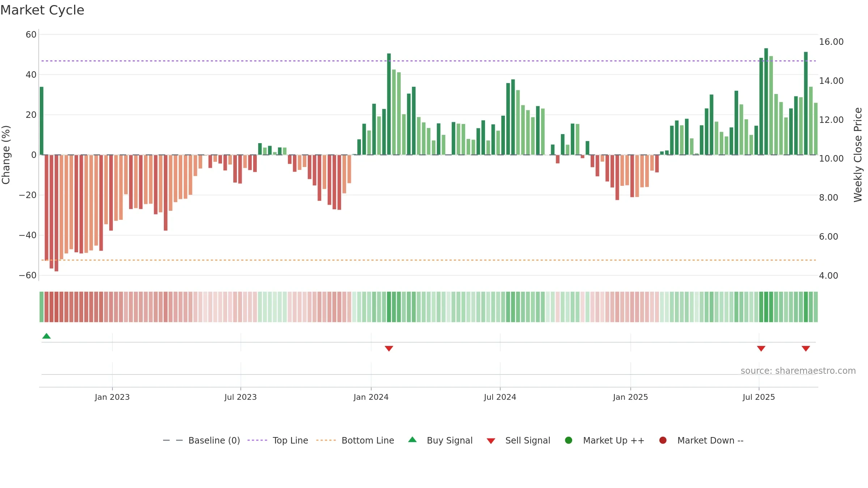The height and width of the screenshot is (488, 868).
Task: Toggle Market Down -- legend entry
Action: point(701,440)
